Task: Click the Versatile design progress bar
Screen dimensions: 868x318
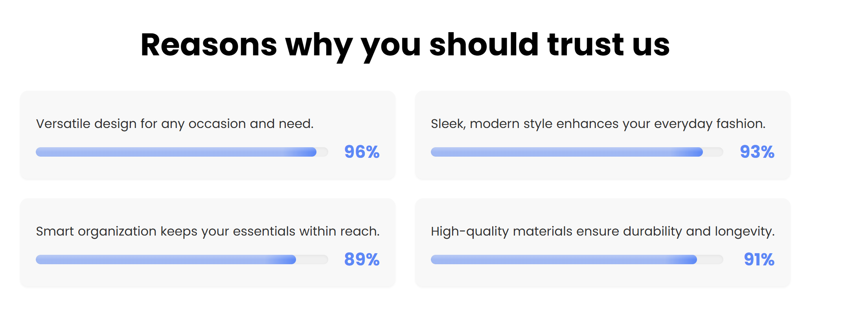Action: [182, 152]
